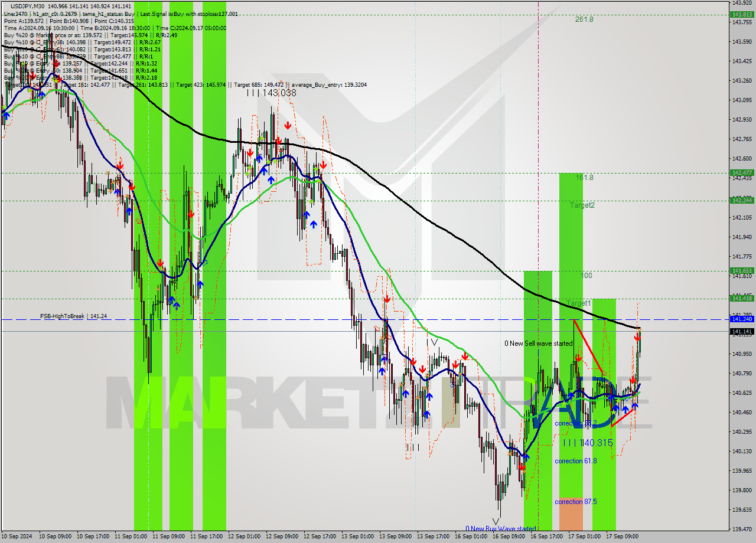Click the '0 New Buy Wave started' label
The image size is (756, 543).
[501, 529]
